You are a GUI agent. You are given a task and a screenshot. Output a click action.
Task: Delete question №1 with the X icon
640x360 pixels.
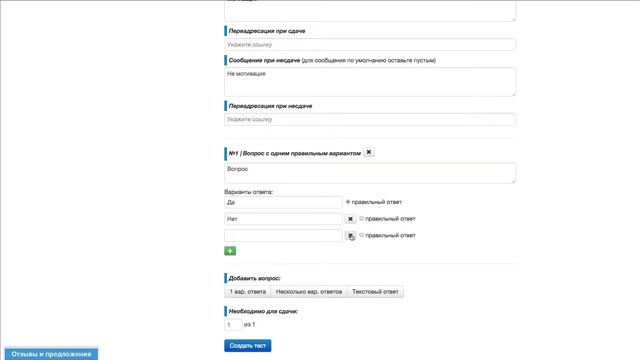[x=369, y=152]
